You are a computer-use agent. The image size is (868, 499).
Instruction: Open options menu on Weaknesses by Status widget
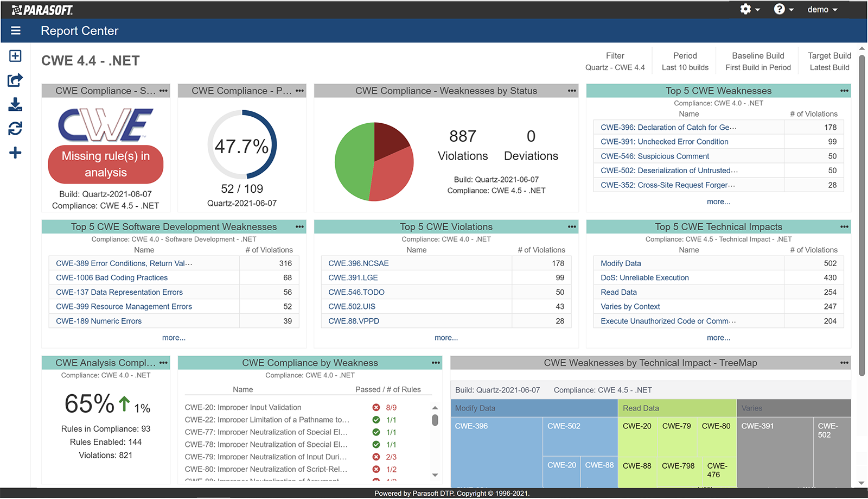pyautogui.click(x=571, y=91)
